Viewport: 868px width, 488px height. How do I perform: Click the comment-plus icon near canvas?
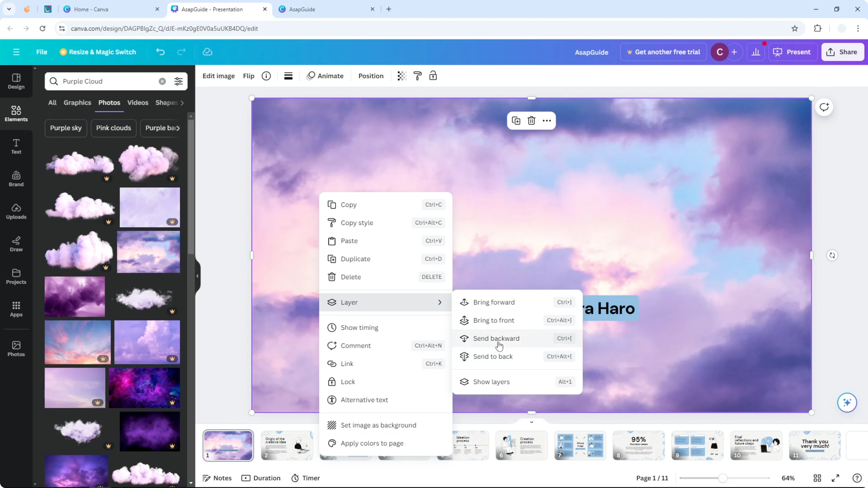coord(824,108)
